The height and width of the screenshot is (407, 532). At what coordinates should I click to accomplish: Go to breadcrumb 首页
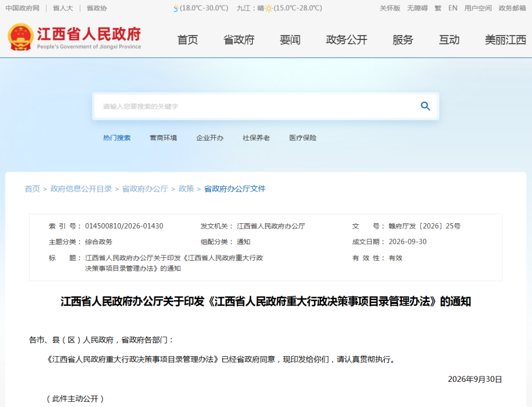[x=32, y=189]
